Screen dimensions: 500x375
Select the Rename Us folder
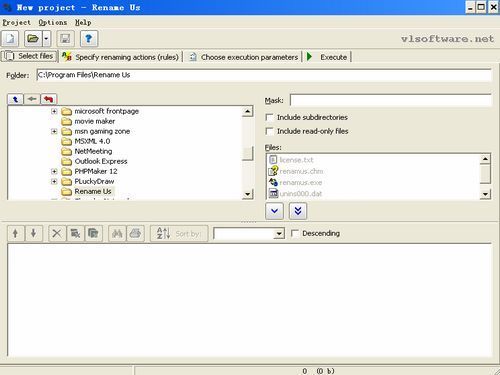93,191
